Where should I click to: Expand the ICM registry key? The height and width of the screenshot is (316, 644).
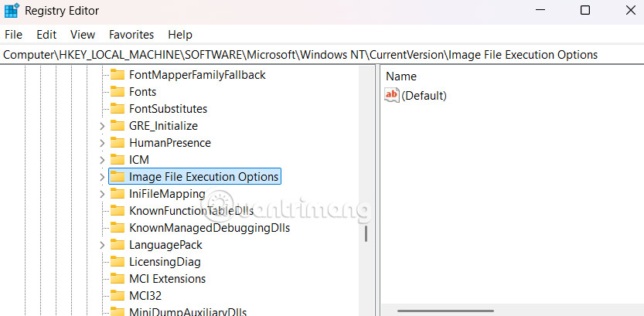tap(102, 160)
